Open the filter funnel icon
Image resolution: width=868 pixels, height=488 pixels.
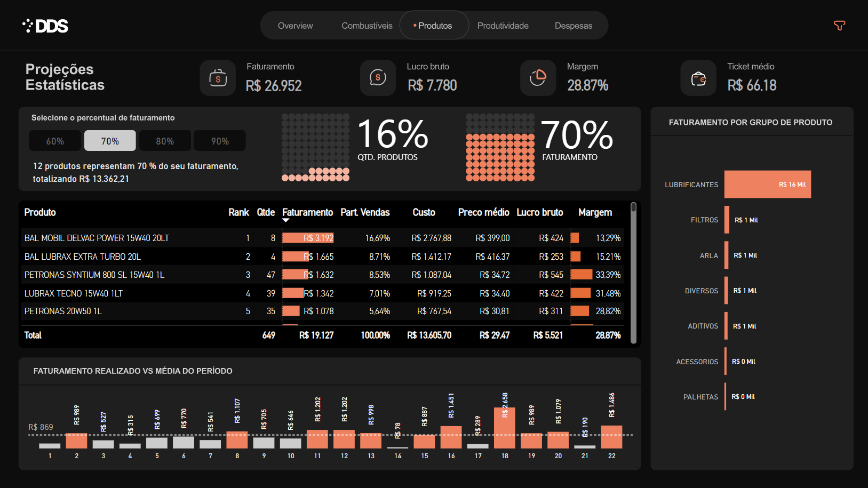point(839,26)
